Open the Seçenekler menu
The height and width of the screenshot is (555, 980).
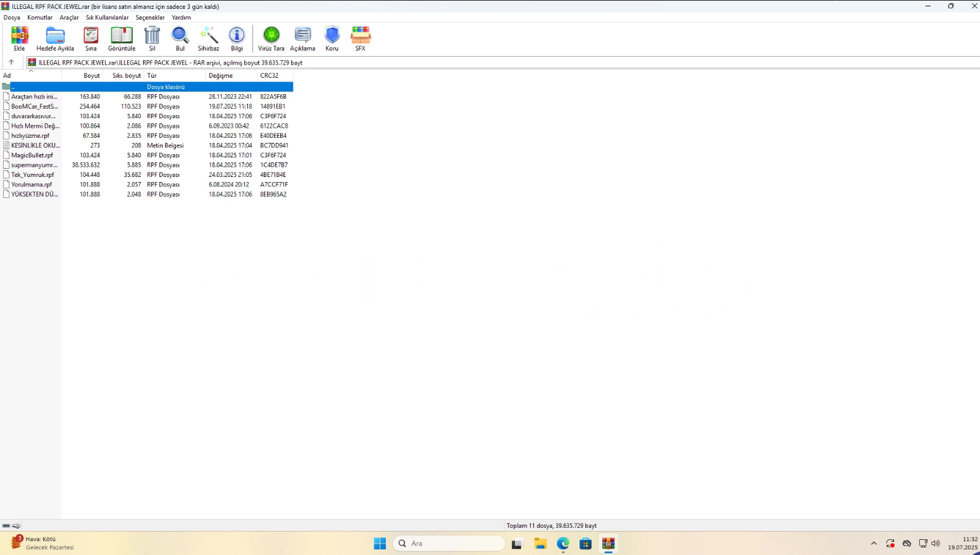[150, 18]
